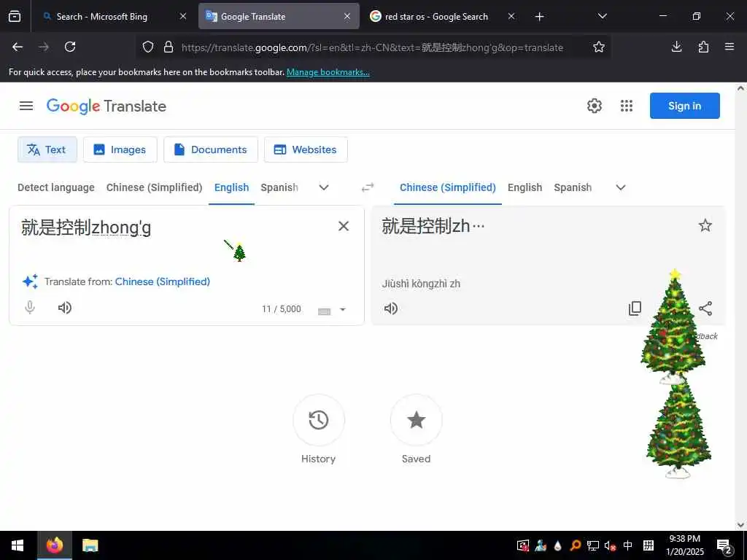Switch to Documents translation mode

[x=211, y=149]
